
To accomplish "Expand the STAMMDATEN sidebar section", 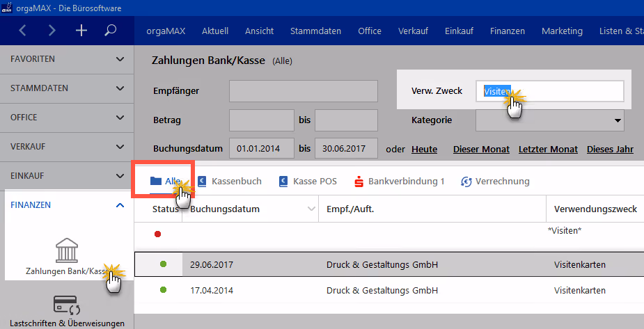I will pyautogui.click(x=67, y=88).
